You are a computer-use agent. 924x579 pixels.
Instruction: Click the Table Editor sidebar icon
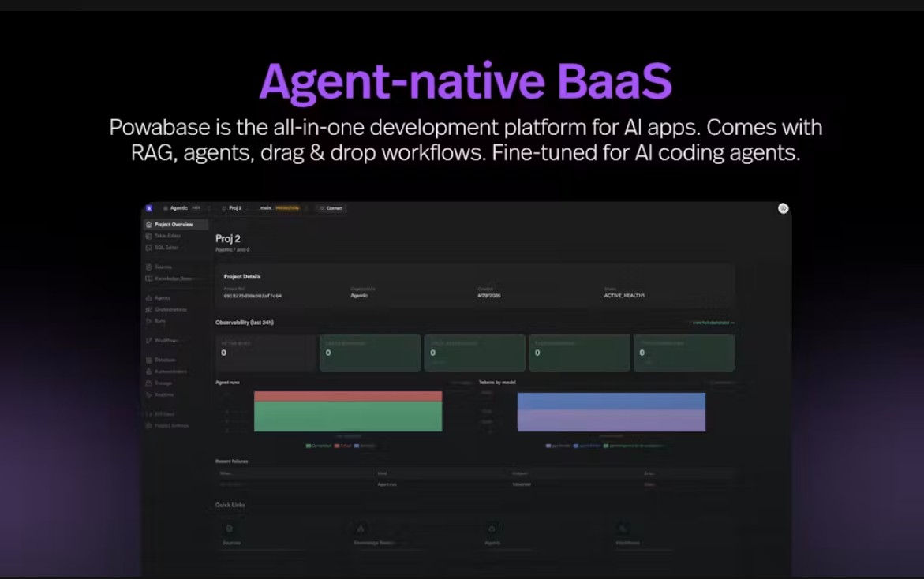pyautogui.click(x=149, y=236)
